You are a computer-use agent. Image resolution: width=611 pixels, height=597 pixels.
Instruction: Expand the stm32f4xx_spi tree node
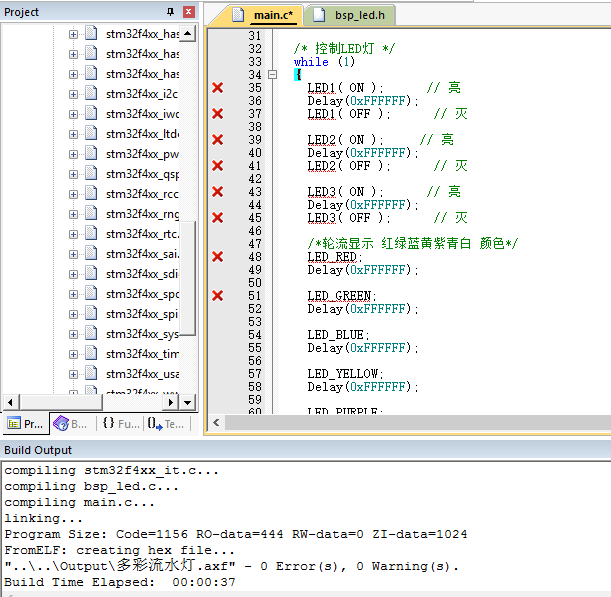[73, 314]
